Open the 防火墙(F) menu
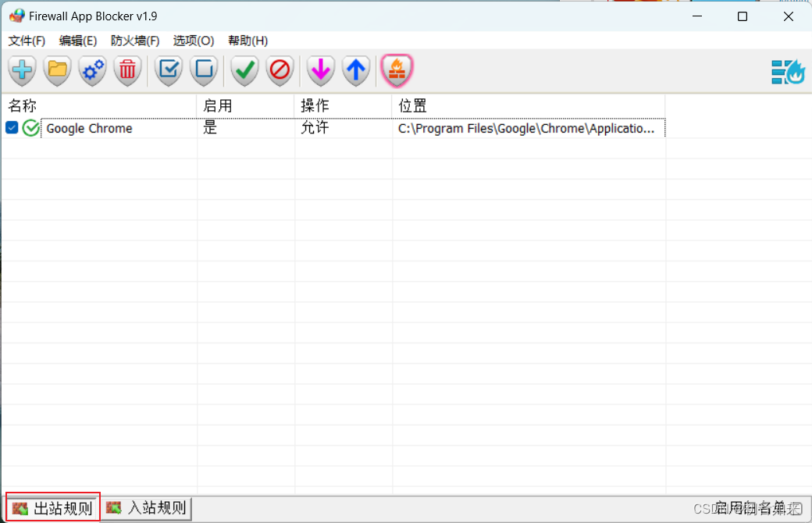The image size is (812, 523). (x=135, y=41)
